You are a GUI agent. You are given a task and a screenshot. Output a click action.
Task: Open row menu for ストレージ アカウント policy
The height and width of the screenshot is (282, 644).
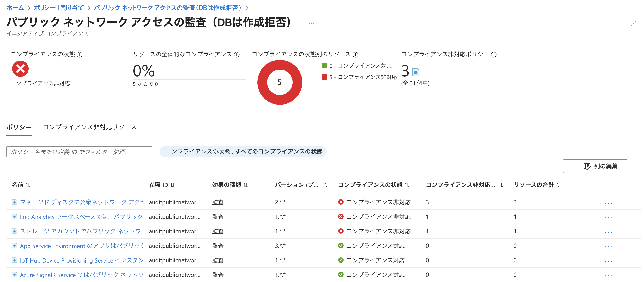608,232
